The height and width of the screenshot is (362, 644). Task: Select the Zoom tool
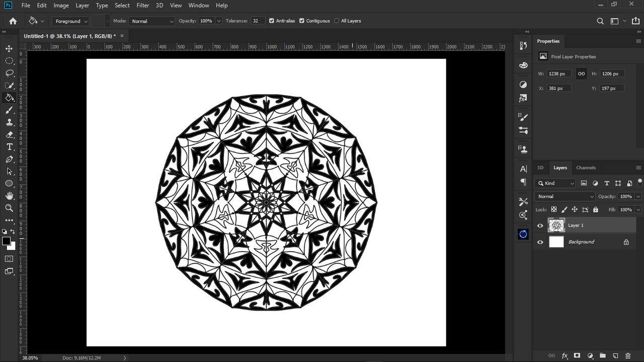point(9,208)
